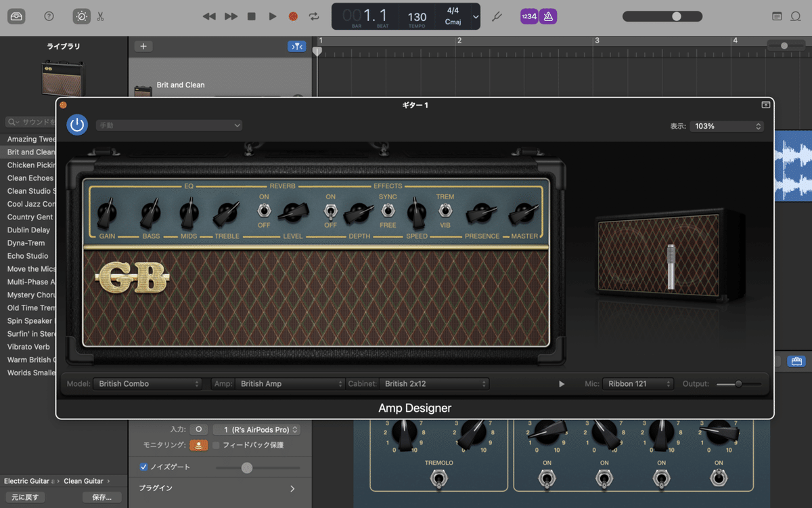The height and width of the screenshot is (508, 812).
Task: Open the 103% view size dropdown
Action: [x=727, y=126]
